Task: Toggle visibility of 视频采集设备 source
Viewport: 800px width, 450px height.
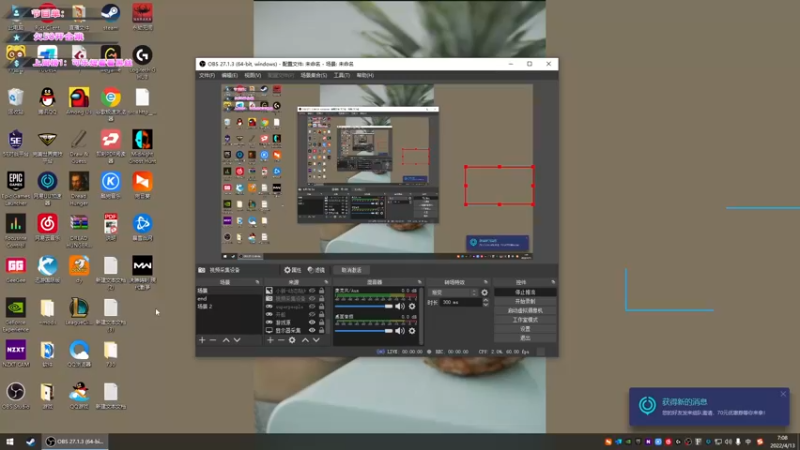Action: (312, 298)
